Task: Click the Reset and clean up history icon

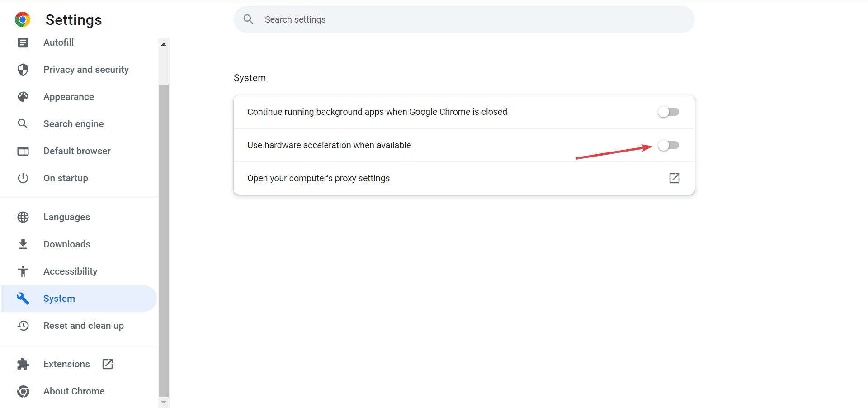Action: pos(23,325)
